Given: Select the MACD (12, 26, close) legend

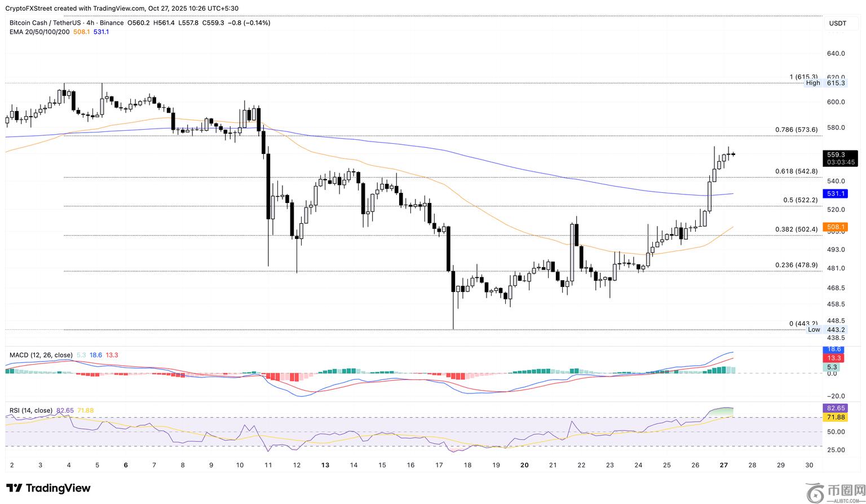Looking at the screenshot, I should pyautogui.click(x=41, y=355).
